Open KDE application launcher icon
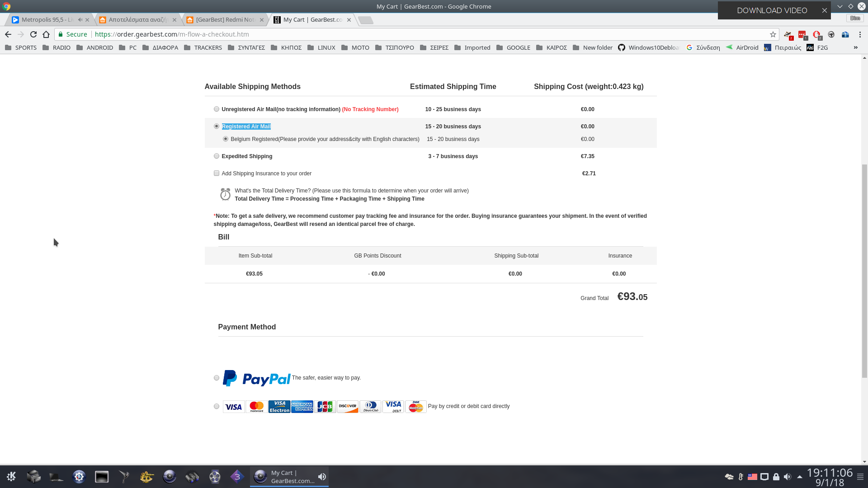This screenshot has height=488, width=868. point(11,476)
